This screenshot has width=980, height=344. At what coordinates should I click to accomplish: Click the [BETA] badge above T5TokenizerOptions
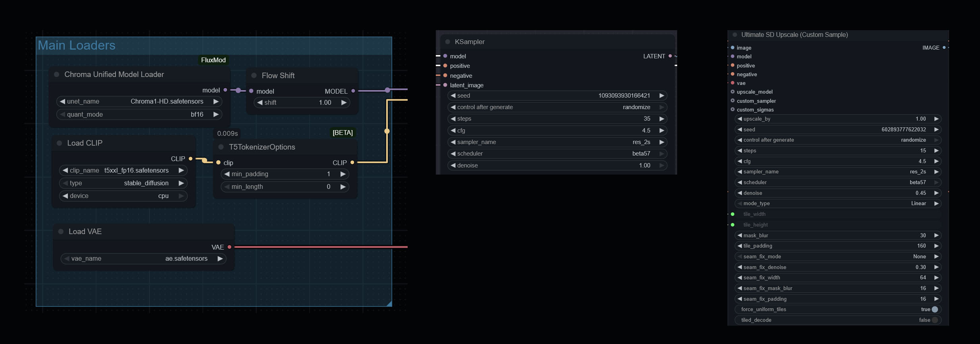pos(343,133)
